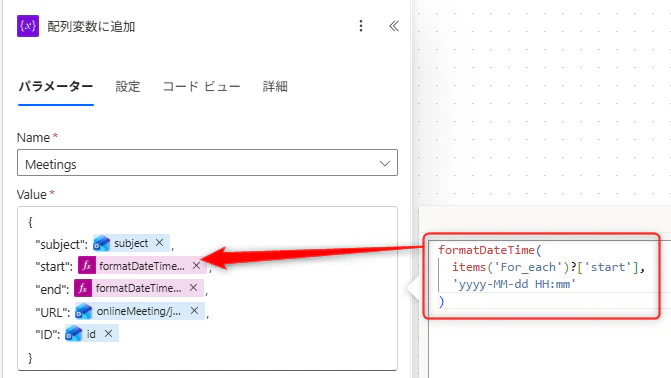The image size is (671, 378).
Task: Click the Outlook icon on subject token
Action: click(x=101, y=243)
